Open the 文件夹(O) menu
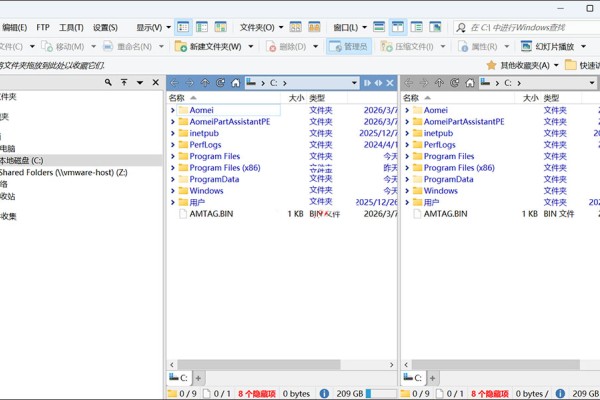This screenshot has width=600, height=400. coord(262,27)
